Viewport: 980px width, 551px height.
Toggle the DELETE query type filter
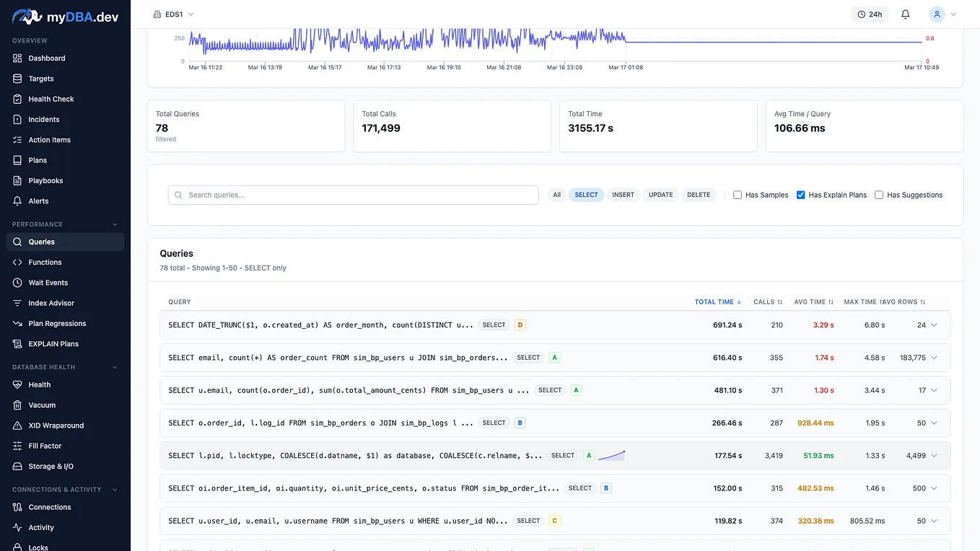(x=699, y=195)
